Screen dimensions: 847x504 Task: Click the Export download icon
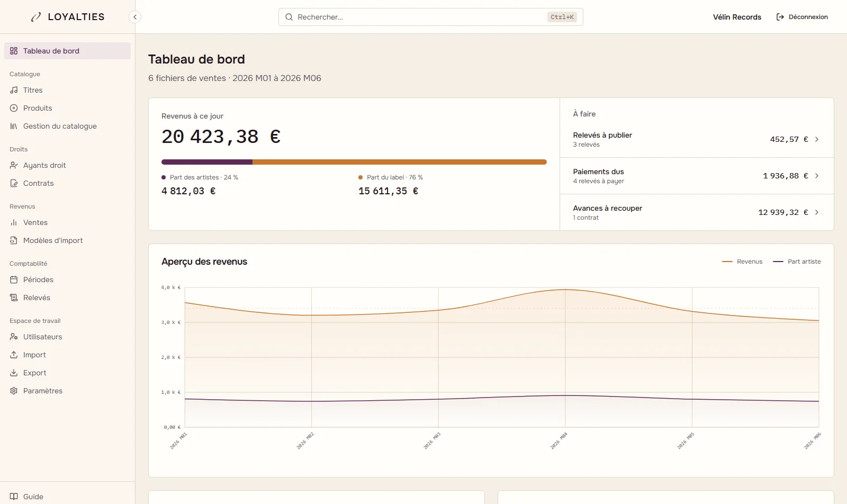(14, 373)
